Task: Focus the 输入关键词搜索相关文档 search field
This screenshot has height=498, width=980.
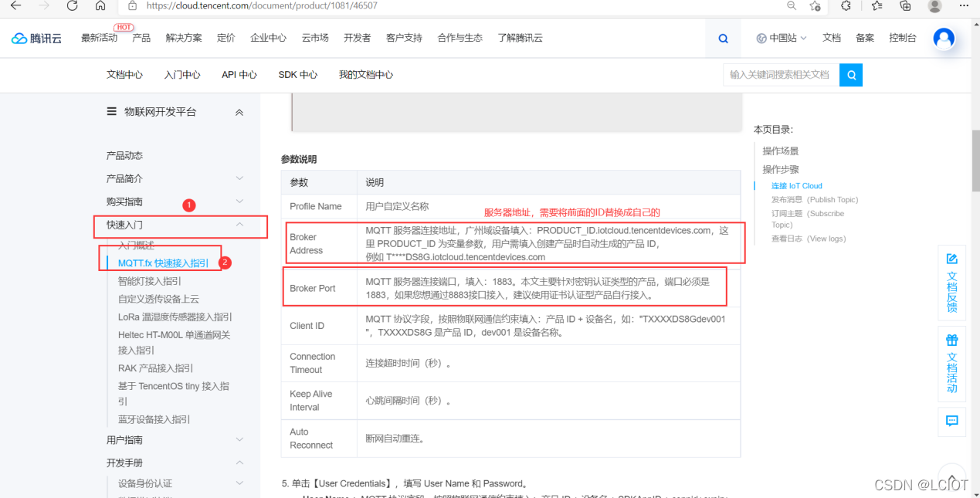Action: (x=782, y=75)
